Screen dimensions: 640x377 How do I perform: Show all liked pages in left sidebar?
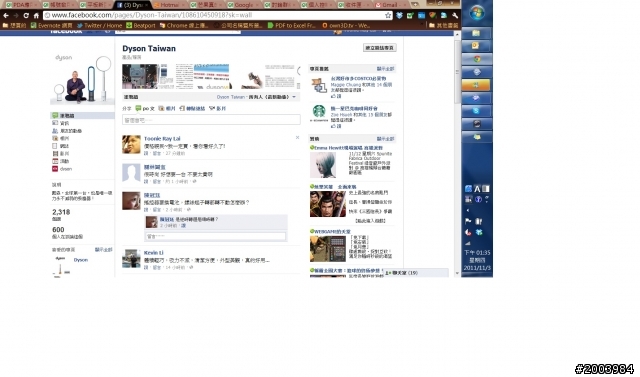coord(103,250)
